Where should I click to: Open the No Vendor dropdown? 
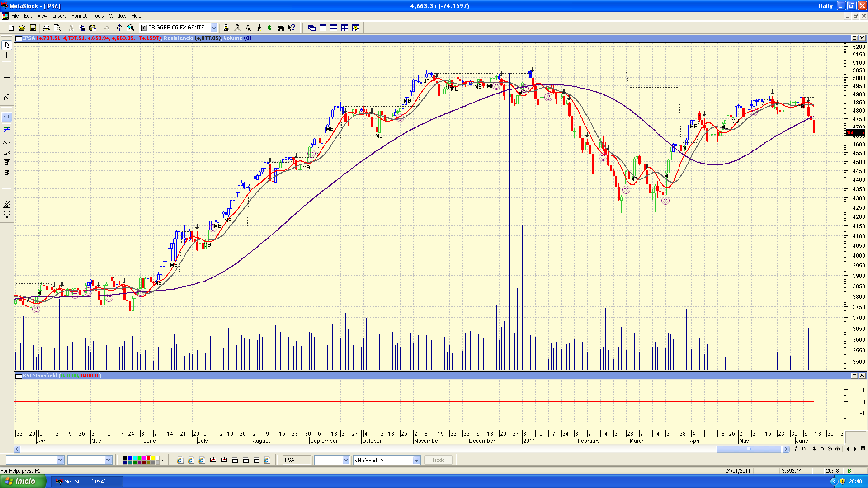416,460
